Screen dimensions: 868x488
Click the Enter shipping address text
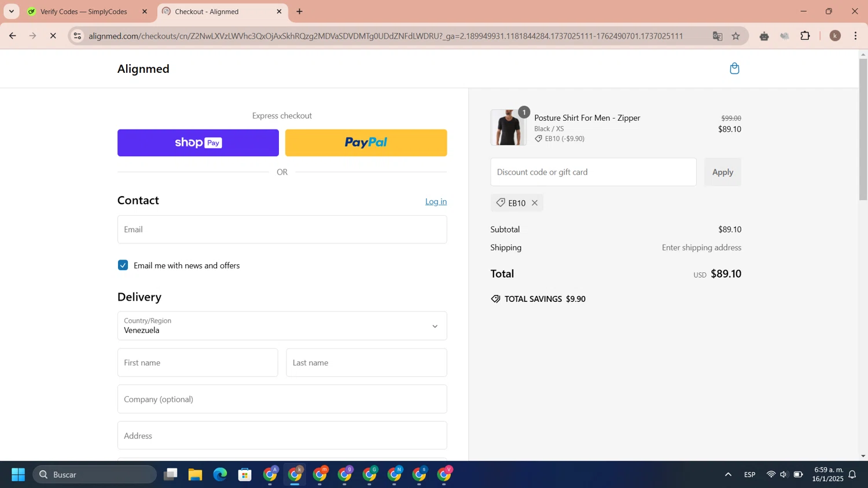coord(701,247)
